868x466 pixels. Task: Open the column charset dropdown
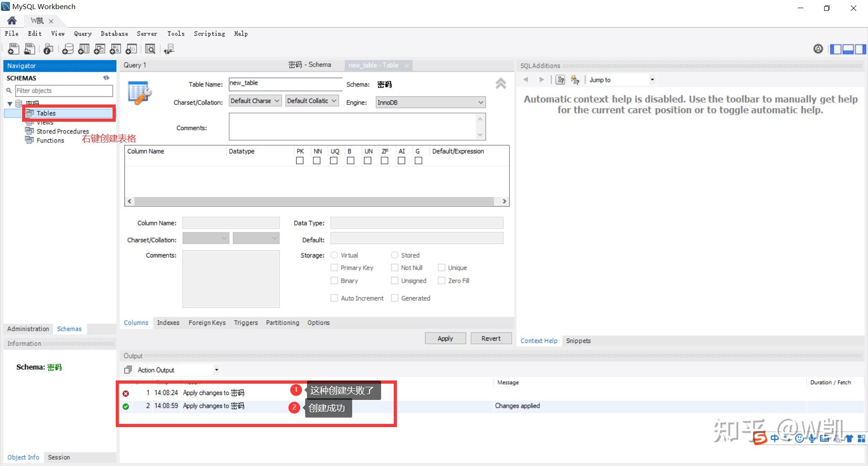click(x=206, y=238)
